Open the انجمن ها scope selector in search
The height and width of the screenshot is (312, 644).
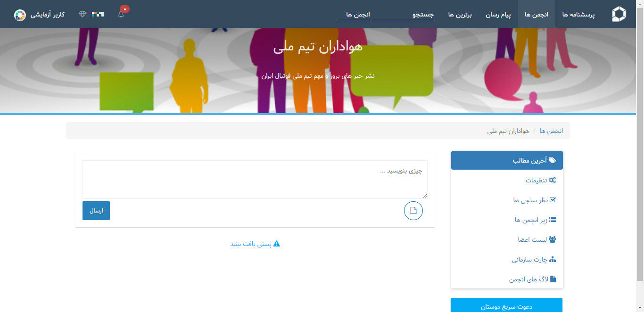(354, 15)
